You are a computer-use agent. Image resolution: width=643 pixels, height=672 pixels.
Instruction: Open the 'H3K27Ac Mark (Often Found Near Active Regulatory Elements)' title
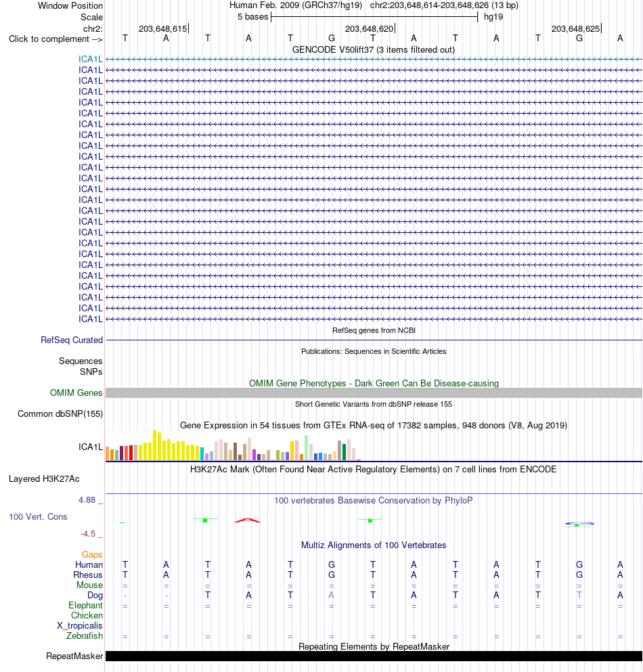[374, 469]
